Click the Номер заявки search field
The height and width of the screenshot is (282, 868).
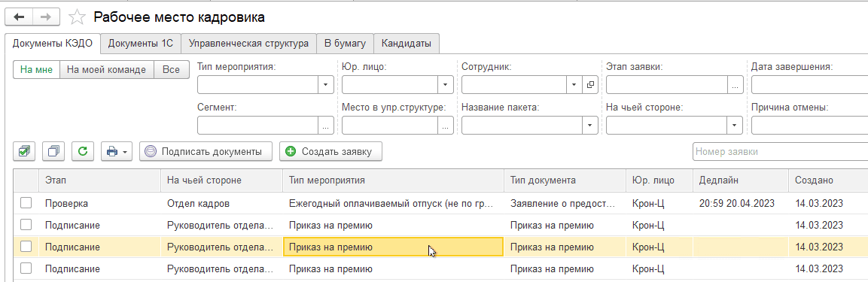coord(780,151)
